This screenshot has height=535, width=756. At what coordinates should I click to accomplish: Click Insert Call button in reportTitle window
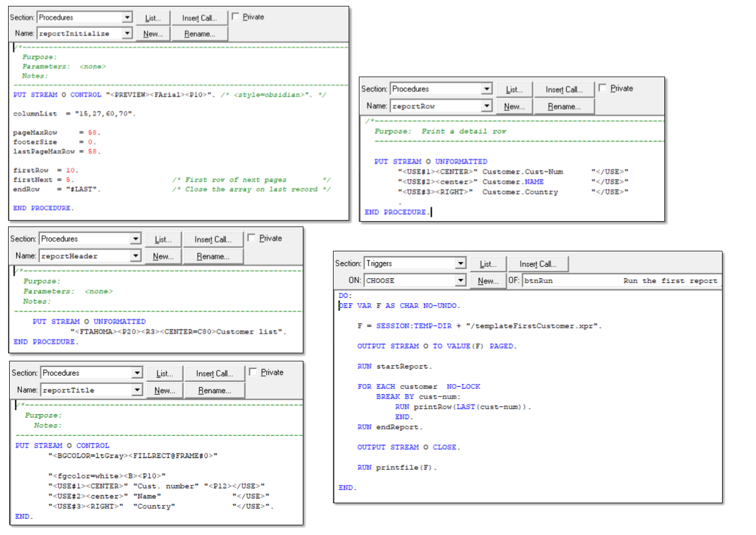[x=214, y=373]
